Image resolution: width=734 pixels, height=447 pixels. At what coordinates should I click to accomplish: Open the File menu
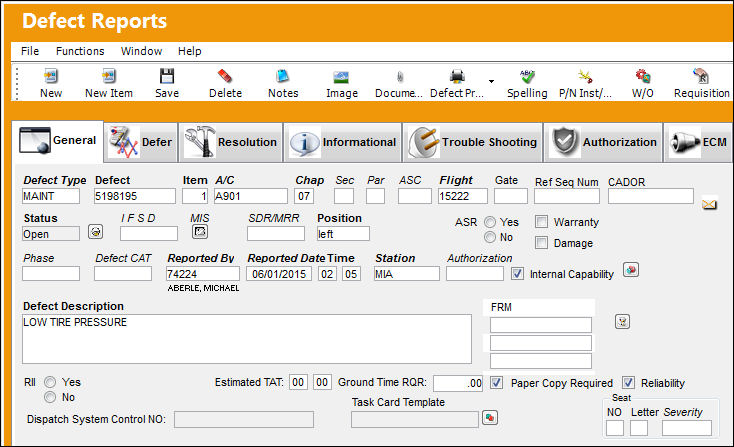(x=30, y=51)
